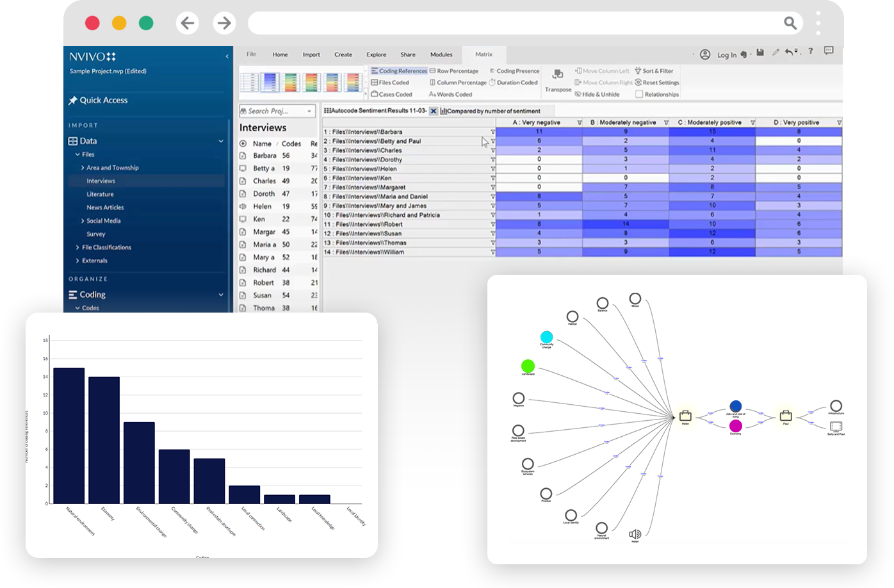Expand the Area and Township folder

(83, 168)
